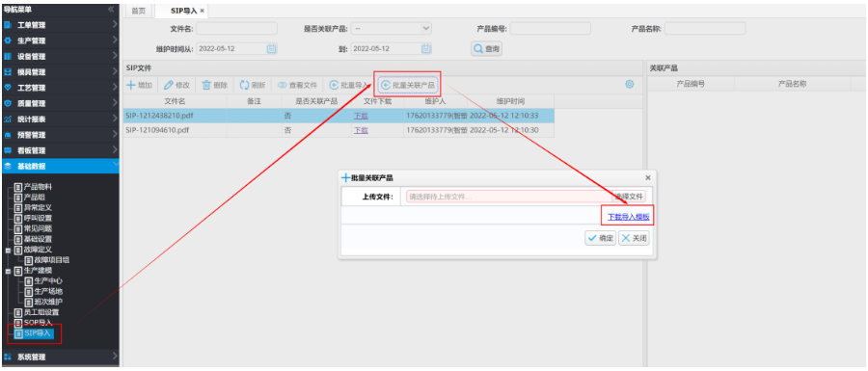
Task: Open grid settings gear icon
Action: [630, 85]
